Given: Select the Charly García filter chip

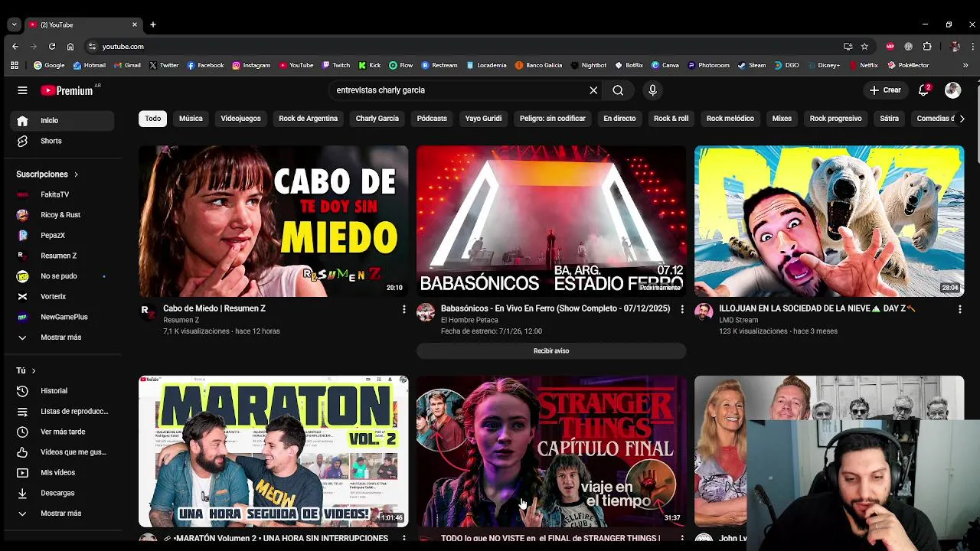Looking at the screenshot, I should 377,119.
